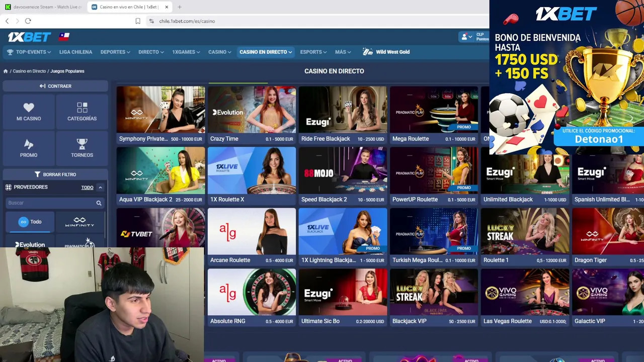Expand the Casino dropdown menu
Screen dimensions: 644x362
point(220,52)
